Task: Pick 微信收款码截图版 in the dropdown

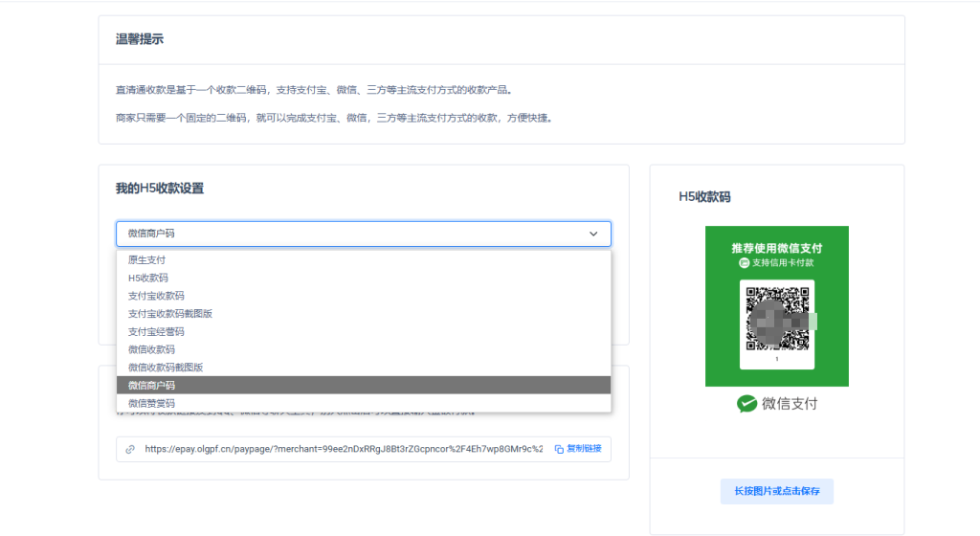Action: click(363, 368)
